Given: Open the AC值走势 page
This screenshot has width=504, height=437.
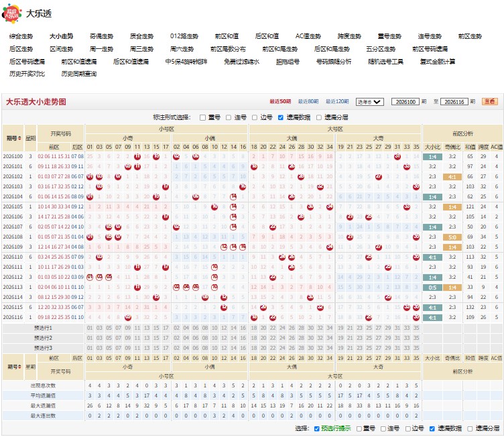Looking at the screenshot, I should [x=308, y=36].
